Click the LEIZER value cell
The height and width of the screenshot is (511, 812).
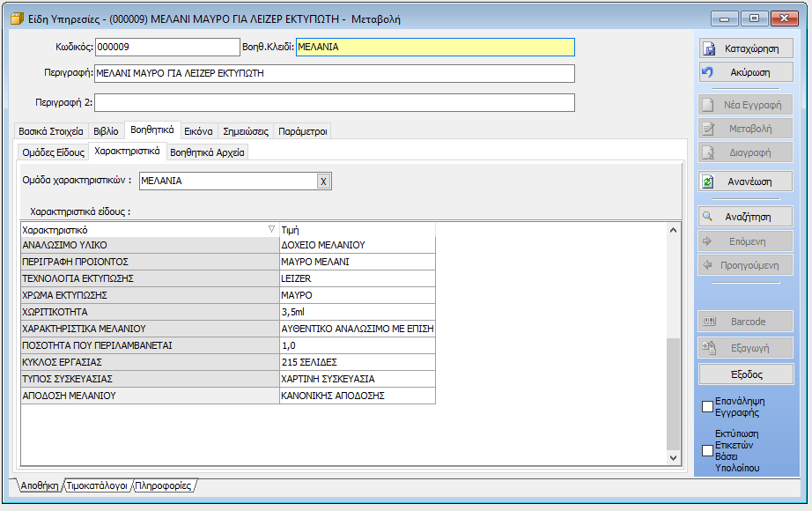click(x=358, y=278)
